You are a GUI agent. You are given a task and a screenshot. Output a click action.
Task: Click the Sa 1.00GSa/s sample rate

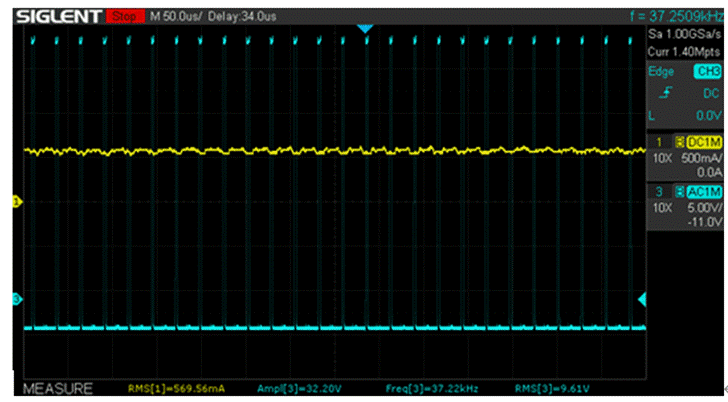click(x=684, y=36)
